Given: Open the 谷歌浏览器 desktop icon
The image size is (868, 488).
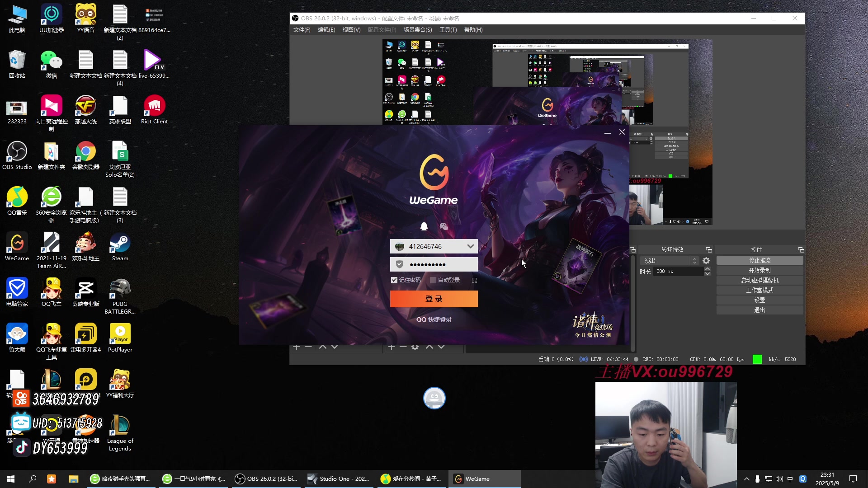Looking at the screenshot, I should tap(86, 155).
